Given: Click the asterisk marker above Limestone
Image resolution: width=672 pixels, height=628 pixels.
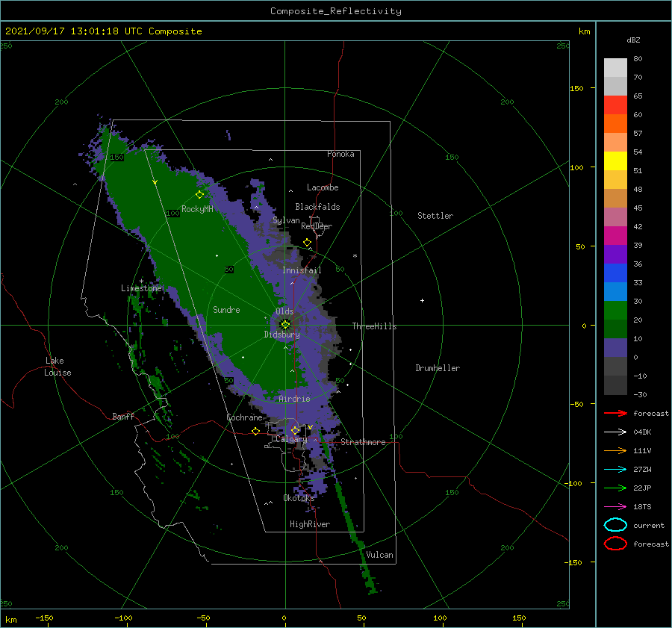Looking at the screenshot, I should tap(141, 282).
